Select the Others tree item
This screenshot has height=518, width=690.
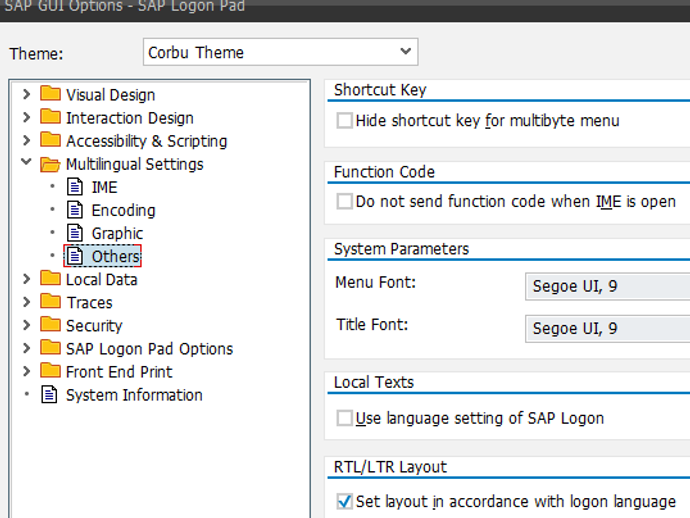pos(115,257)
